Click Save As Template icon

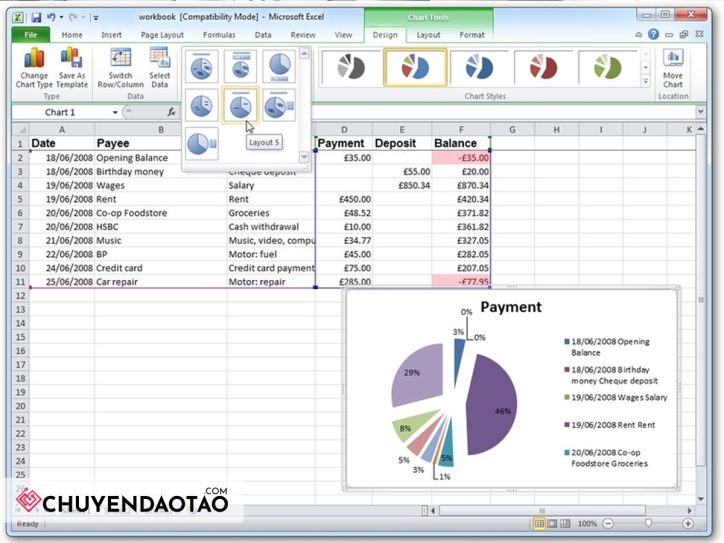pyautogui.click(x=72, y=68)
